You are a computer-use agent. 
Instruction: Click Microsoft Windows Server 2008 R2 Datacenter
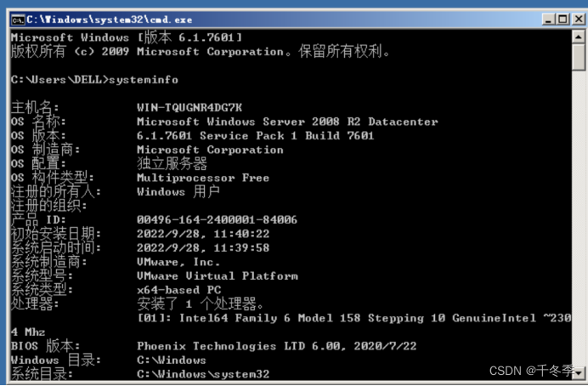(287, 122)
